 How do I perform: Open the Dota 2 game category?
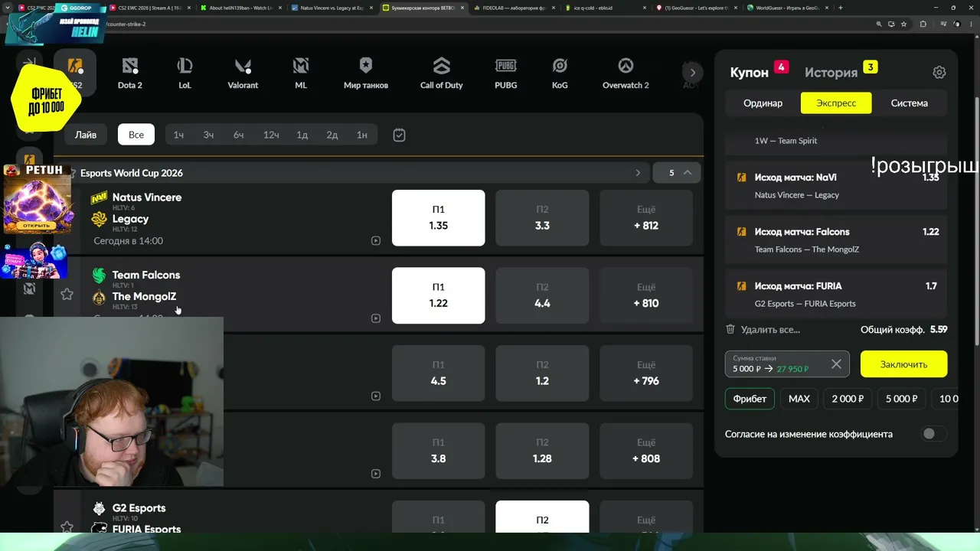(130, 73)
